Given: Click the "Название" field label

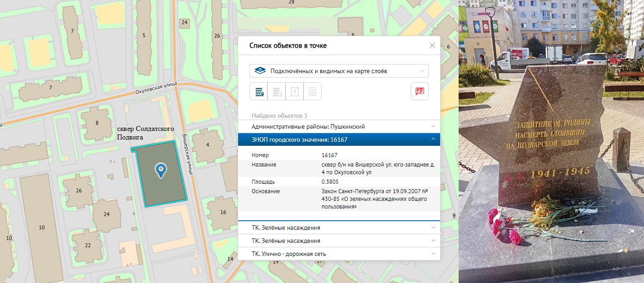Looking at the screenshot, I should pyautogui.click(x=264, y=165).
